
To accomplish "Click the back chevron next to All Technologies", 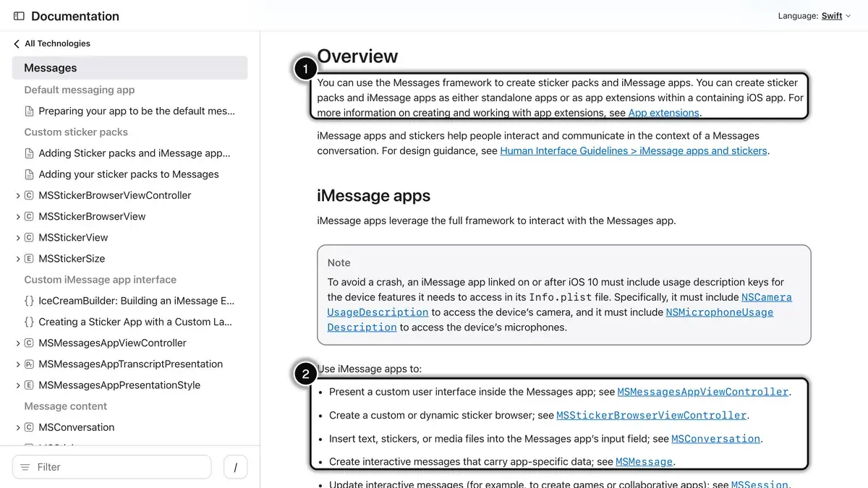I will (17, 44).
